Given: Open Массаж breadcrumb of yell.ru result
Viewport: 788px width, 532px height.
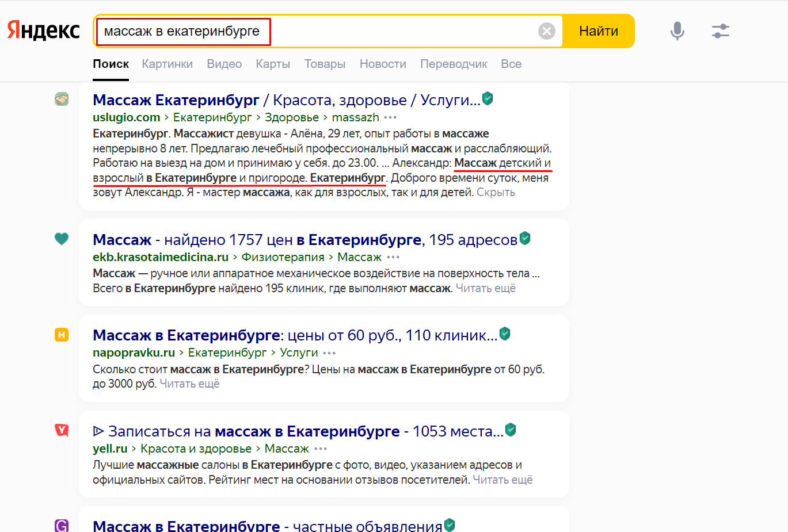Looking at the screenshot, I should [x=287, y=449].
